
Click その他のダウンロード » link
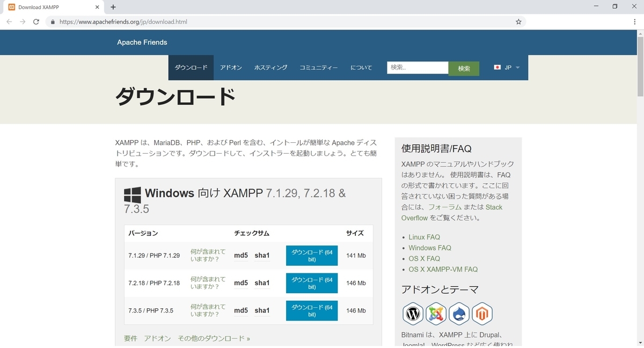pos(214,338)
